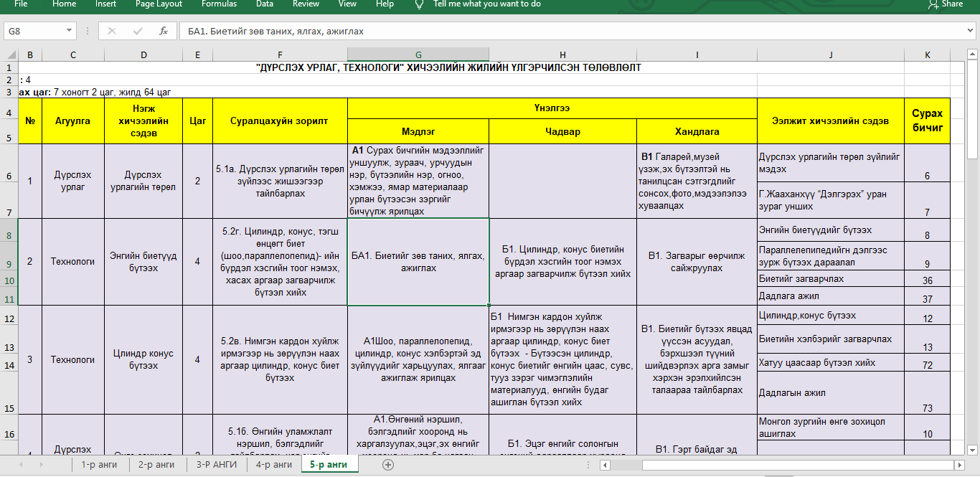Viewport: 980px width, 477px height.
Task: Switch to the Formulas ribbon tab
Action: 219,4
